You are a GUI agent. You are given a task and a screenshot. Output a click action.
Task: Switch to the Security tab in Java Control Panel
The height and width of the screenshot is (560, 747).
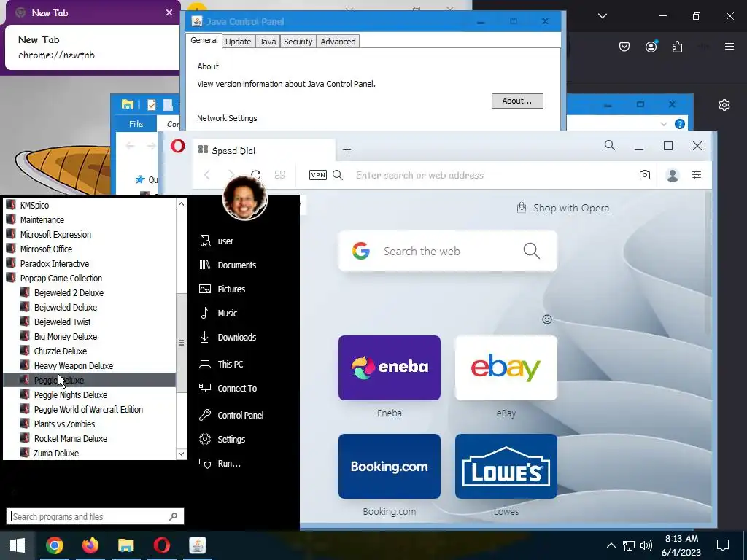point(298,42)
